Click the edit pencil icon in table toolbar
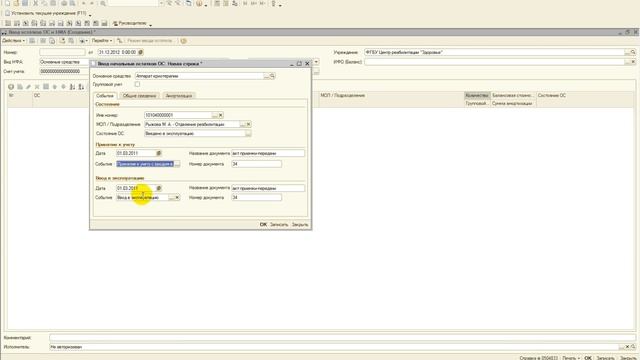Viewport: 640px width, 360px height. click(x=28, y=87)
